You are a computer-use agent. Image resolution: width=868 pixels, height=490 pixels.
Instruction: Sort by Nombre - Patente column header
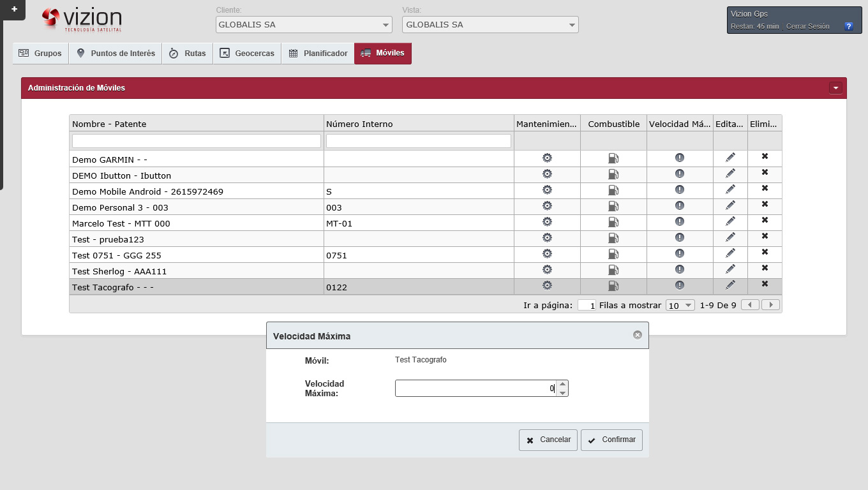coord(197,124)
